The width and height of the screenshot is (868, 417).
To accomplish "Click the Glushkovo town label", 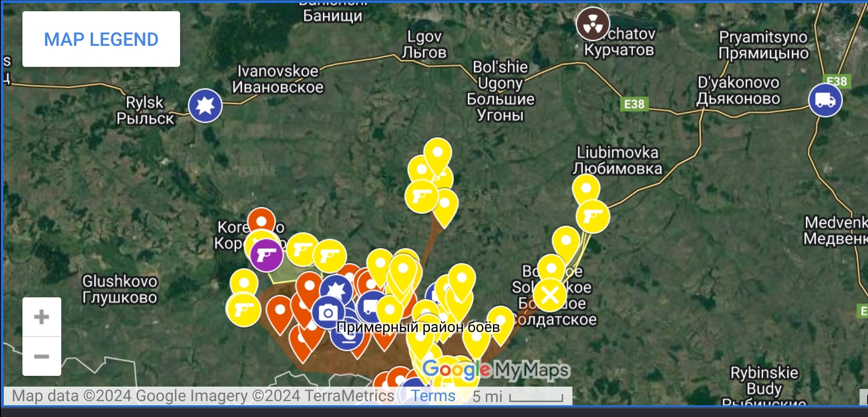I will 120,289.
